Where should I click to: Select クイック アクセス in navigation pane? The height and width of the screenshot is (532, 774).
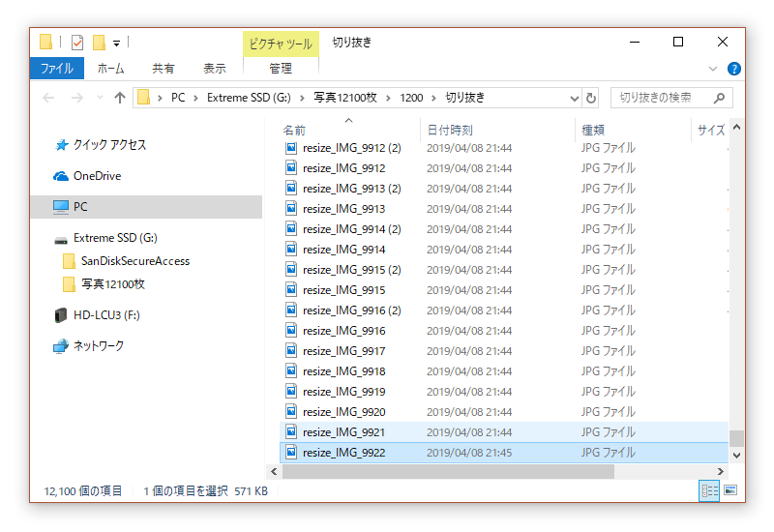pos(109,145)
